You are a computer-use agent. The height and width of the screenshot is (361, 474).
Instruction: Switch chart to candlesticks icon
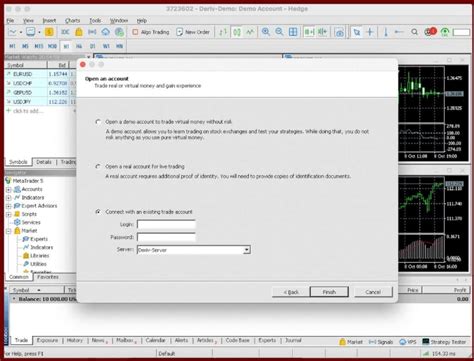pyautogui.click(x=237, y=32)
